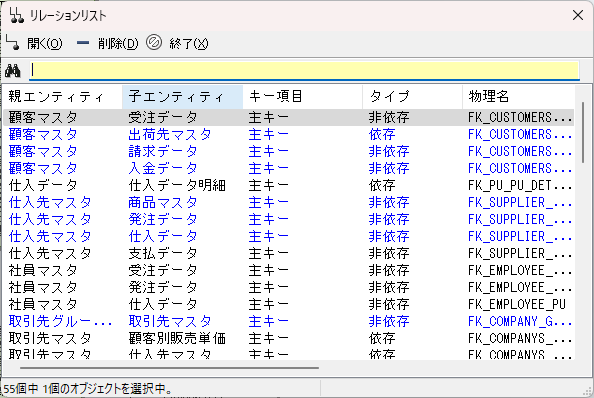Select the 取引先グルー... parent entity cell
This screenshot has width=594, height=398.
click(60, 321)
